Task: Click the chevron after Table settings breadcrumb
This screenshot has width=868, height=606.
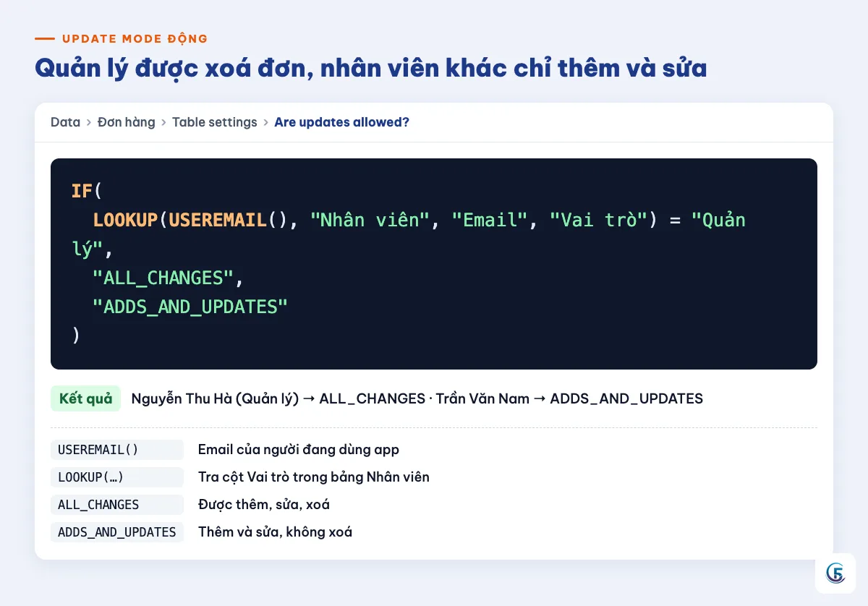Action: point(266,122)
